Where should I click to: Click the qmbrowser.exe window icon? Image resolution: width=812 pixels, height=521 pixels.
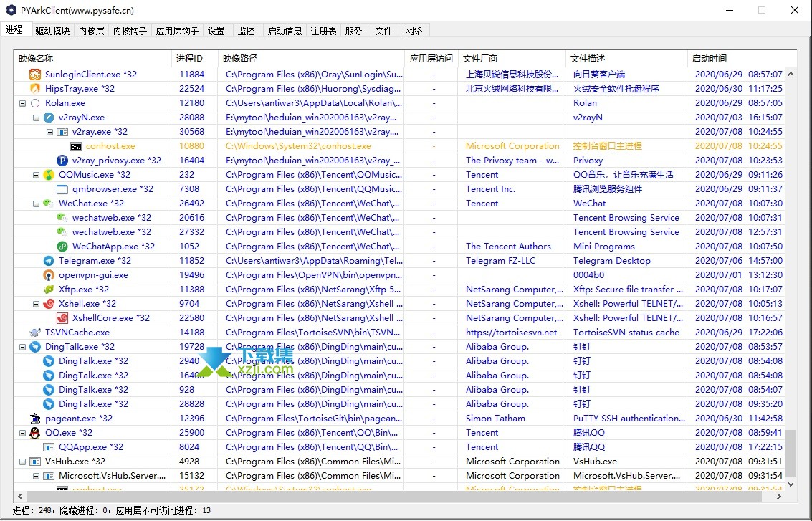click(62, 189)
